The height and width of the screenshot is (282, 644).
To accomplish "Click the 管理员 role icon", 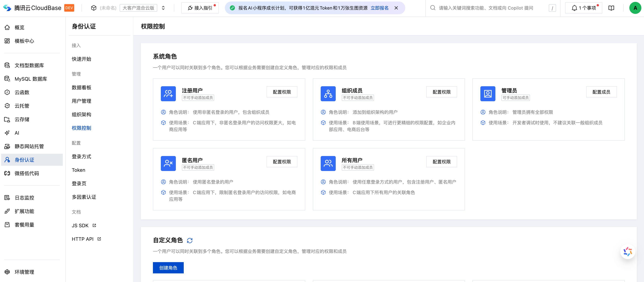I will [x=488, y=94].
